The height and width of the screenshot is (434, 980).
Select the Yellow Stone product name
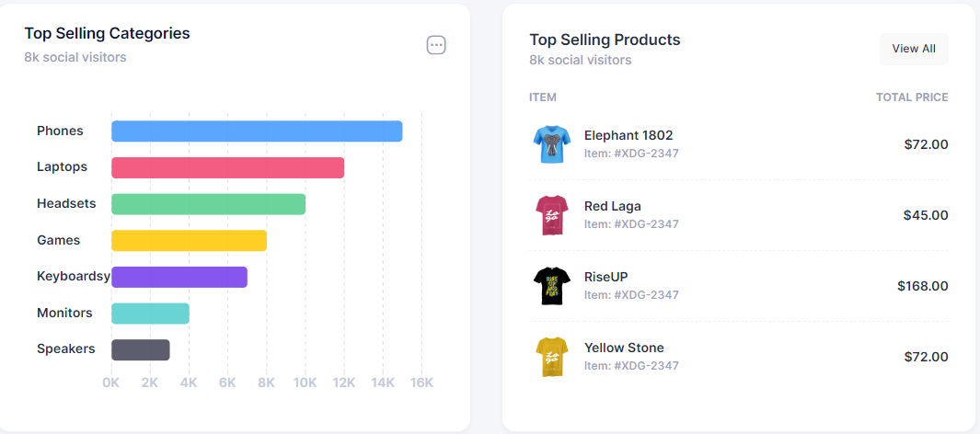(x=624, y=348)
